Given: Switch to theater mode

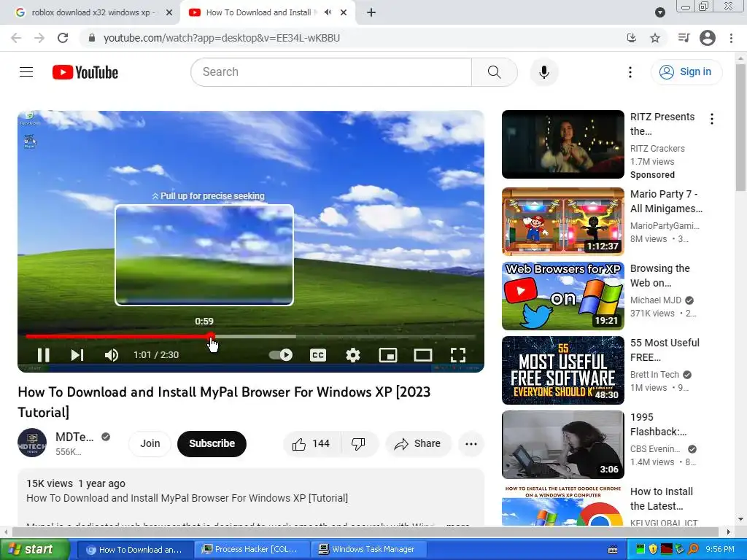Looking at the screenshot, I should (x=422, y=355).
